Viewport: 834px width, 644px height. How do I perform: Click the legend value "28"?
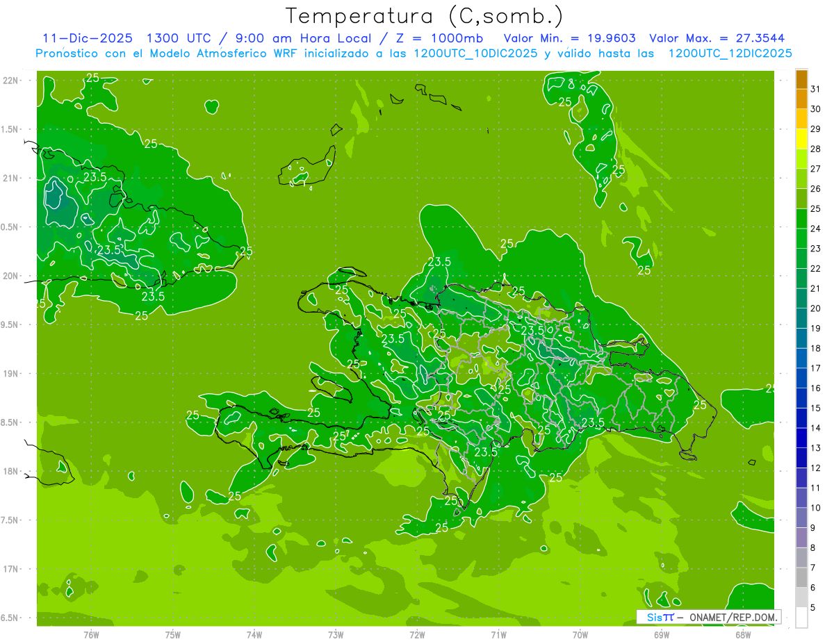(816, 149)
